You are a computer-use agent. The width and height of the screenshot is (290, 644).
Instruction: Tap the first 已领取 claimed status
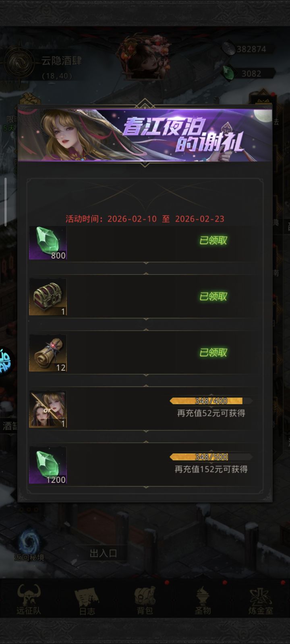(x=213, y=241)
